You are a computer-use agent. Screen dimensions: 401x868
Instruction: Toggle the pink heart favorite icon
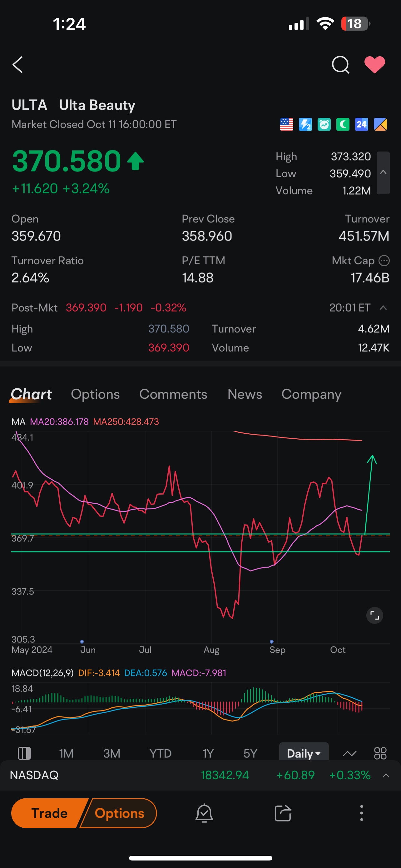375,65
